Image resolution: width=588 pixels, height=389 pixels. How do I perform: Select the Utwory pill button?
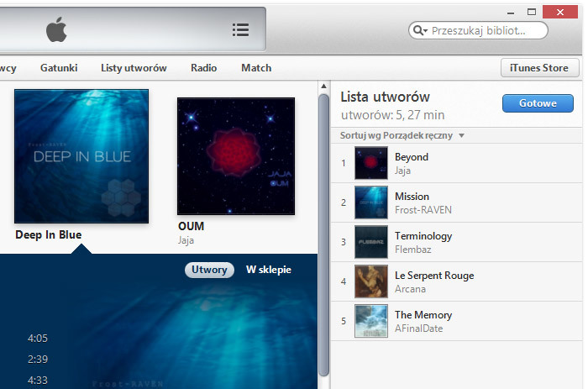209,270
